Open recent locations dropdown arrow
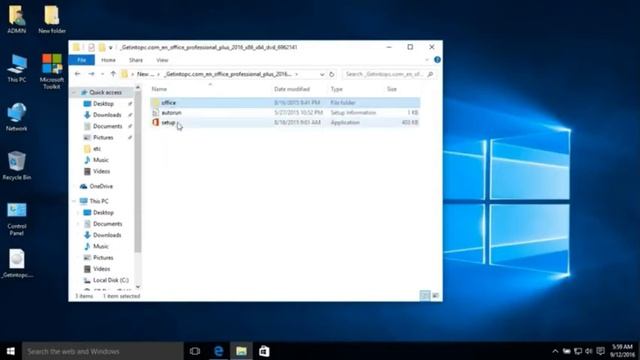This screenshot has height=360, width=640. click(x=102, y=74)
